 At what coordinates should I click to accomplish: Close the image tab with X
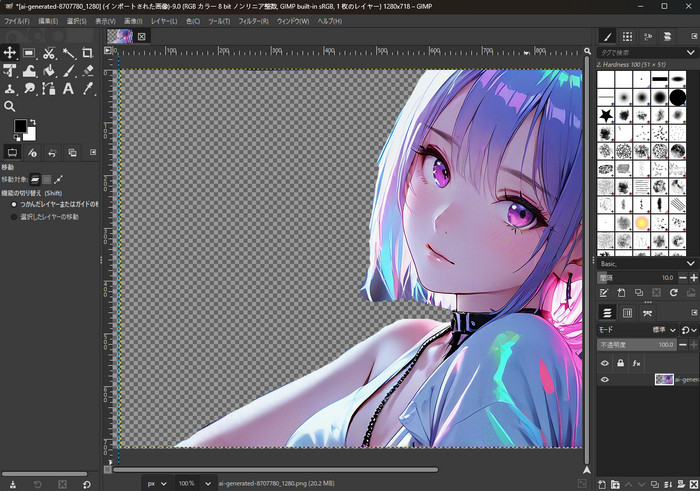[x=142, y=37]
